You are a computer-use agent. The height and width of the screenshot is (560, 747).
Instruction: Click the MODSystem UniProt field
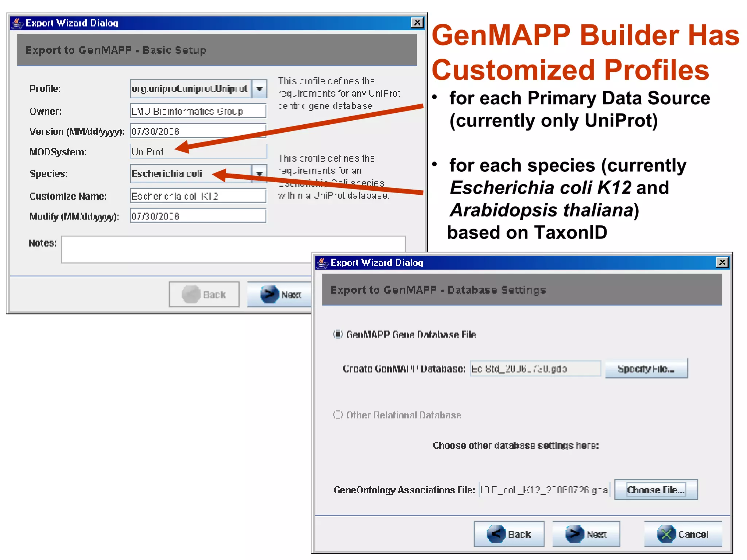click(x=198, y=151)
